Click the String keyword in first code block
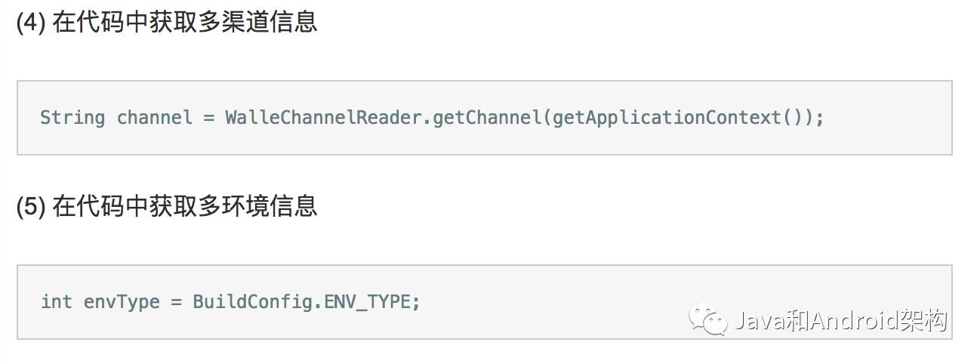Image resolution: width=980 pixels, height=364 pixels. pyautogui.click(x=72, y=118)
